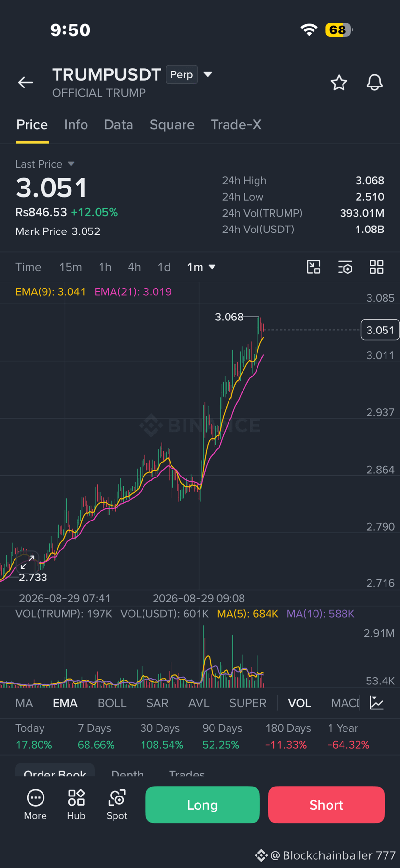Viewport: 400px width, 868px height.
Task: Select the 4h chart interval
Action: pyautogui.click(x=134, y=267)
